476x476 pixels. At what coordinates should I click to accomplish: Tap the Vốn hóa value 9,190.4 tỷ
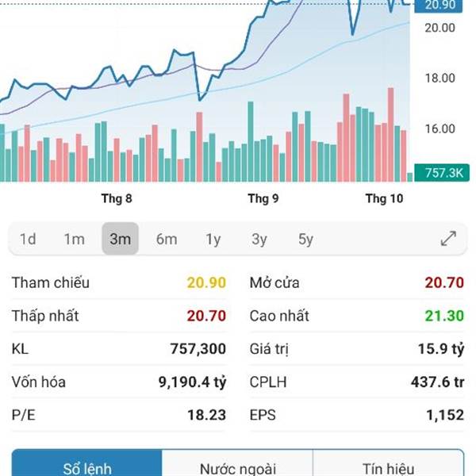coord(192,382)
